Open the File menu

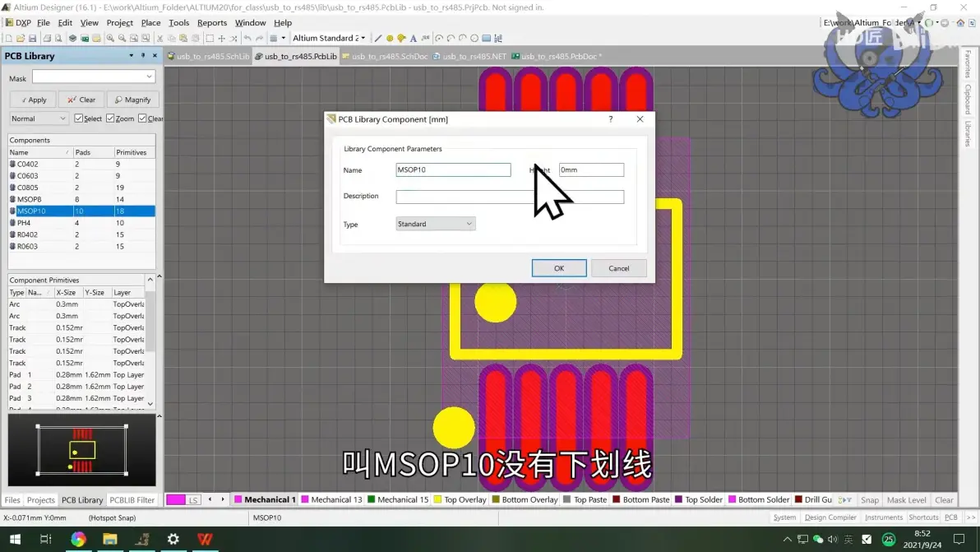(x=43, y=22)
